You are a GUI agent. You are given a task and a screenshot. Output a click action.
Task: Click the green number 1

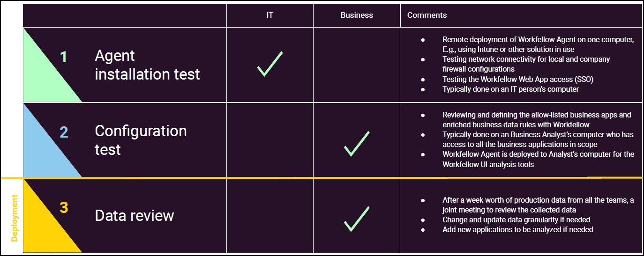[x=64, y=57]
